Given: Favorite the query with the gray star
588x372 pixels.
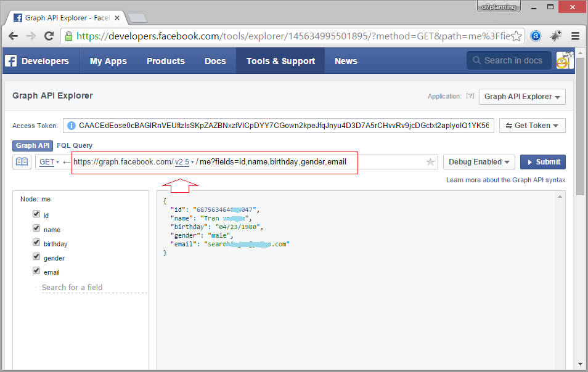Looking at the screenshot, I should pos(430,162).
